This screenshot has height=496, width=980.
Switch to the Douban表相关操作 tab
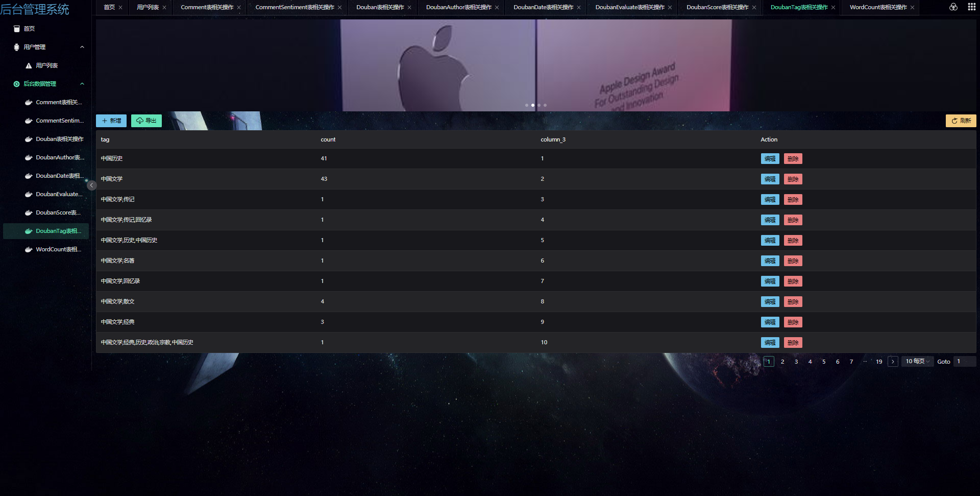tap(380, 8)
